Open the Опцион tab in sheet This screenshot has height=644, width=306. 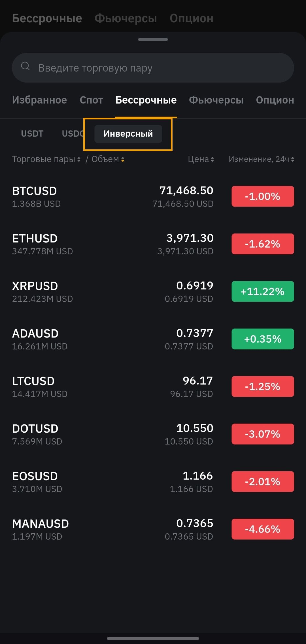click(x=275, y=100)
